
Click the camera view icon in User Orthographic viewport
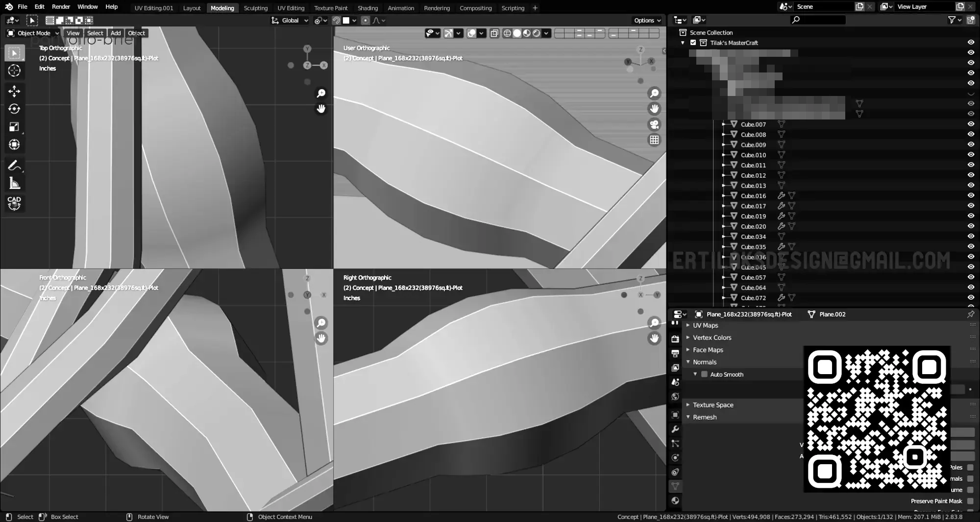(654, 124)
